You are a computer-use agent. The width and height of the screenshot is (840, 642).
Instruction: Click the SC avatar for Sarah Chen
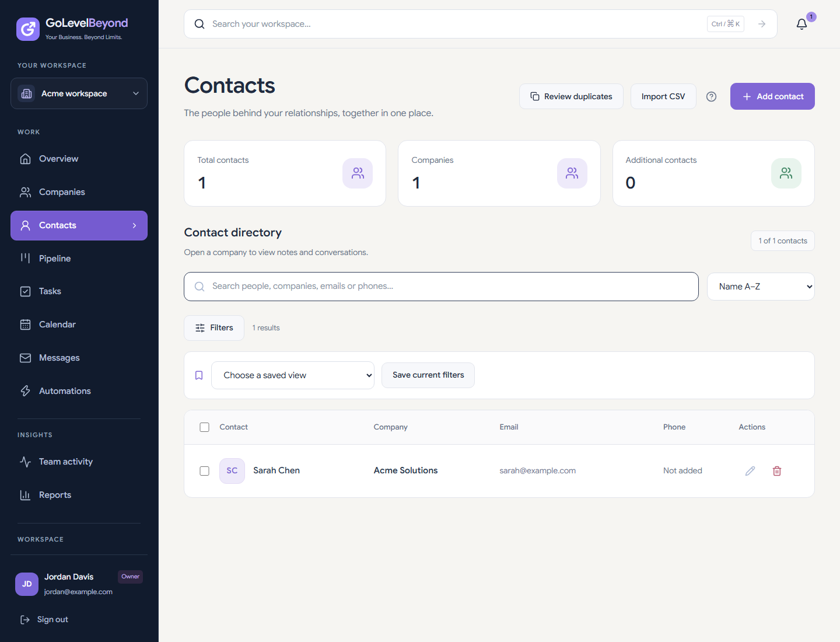pos(232,471)
